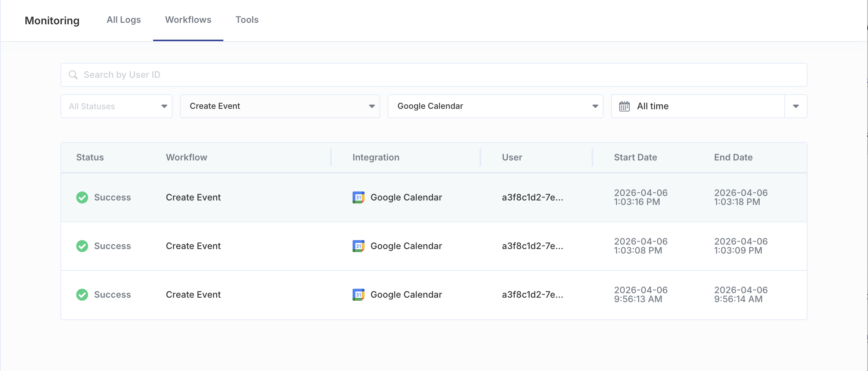The height and width of the screenshot is (371, 868).
Task: Click start date 2026-04-06 1:03:08 PM
Action: coord(641,246)
